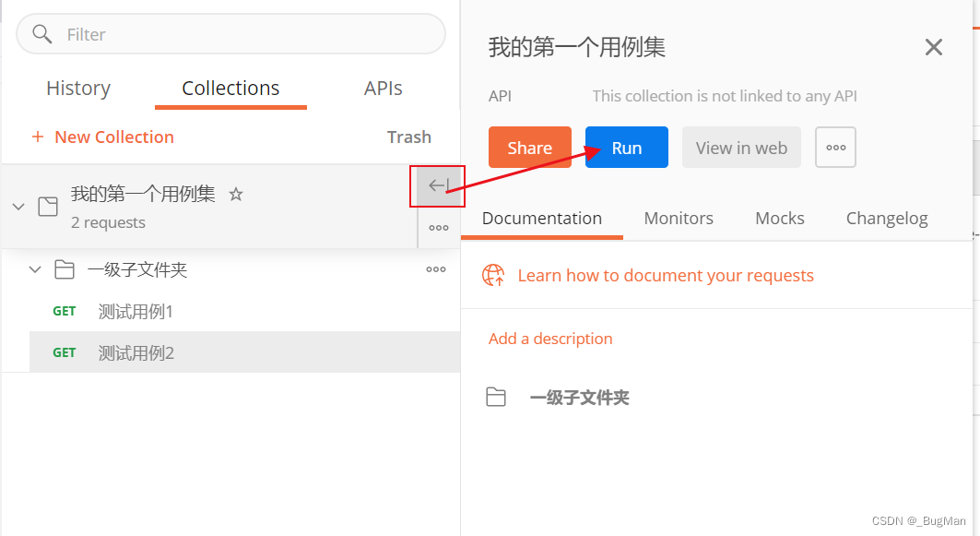Click the globe icon beside the Learn link

[493, 275]
